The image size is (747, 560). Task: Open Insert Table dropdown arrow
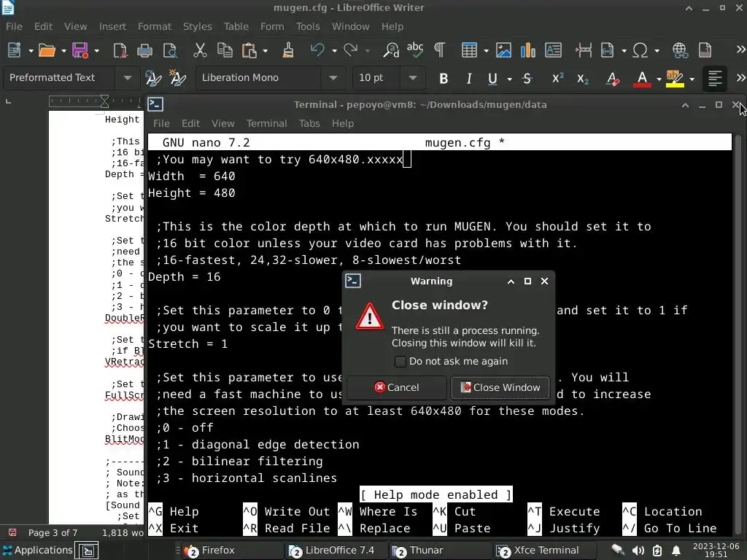486,50
